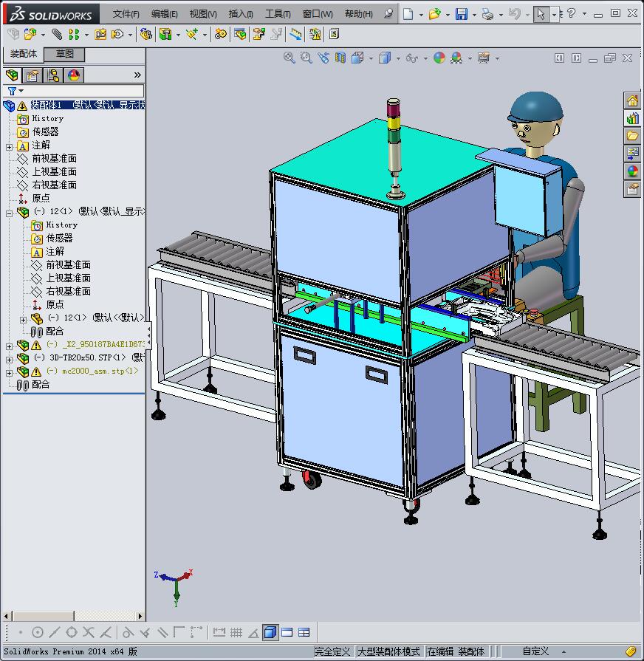Click the View Orientation cube icon

(x=357, y=58)
